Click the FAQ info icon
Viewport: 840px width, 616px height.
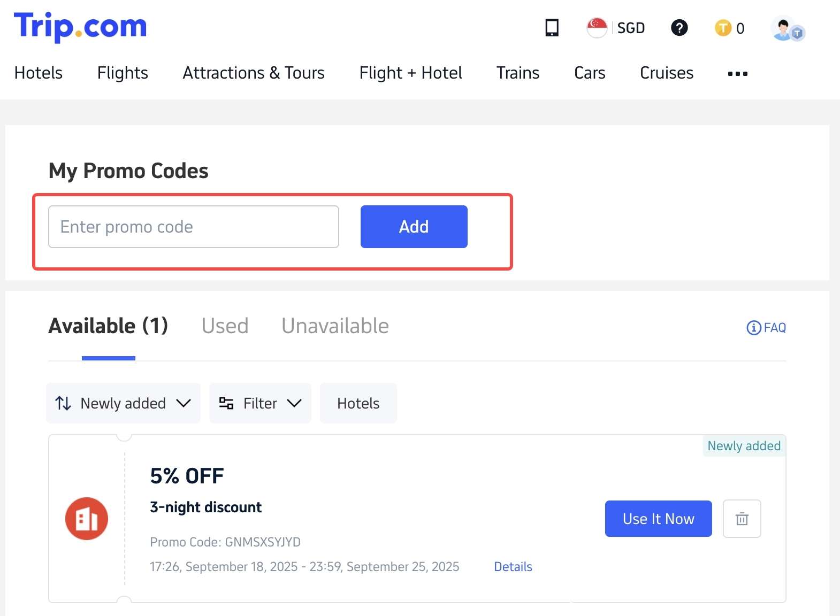pyautogui.click(x=753, y=328)
